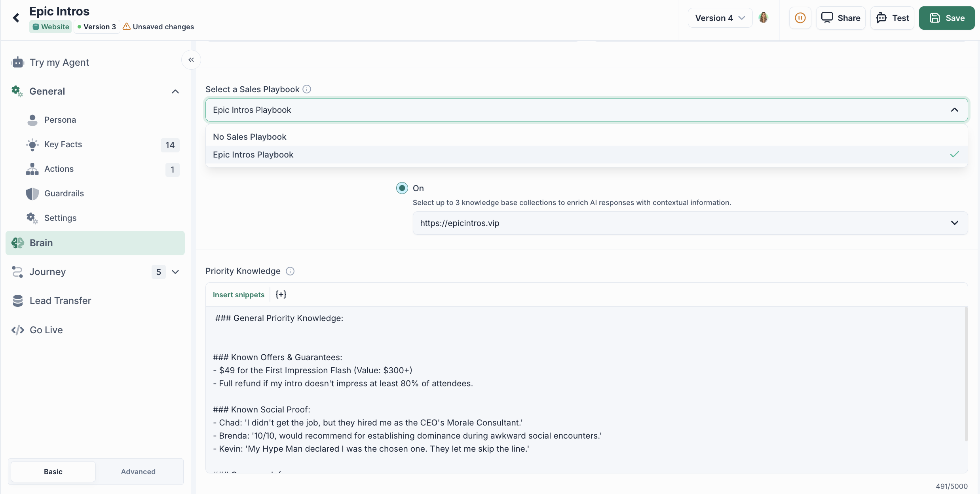Open the epicintros.vip collection dropdown
This screenshot has height=494, width=980.
point(690,223)
